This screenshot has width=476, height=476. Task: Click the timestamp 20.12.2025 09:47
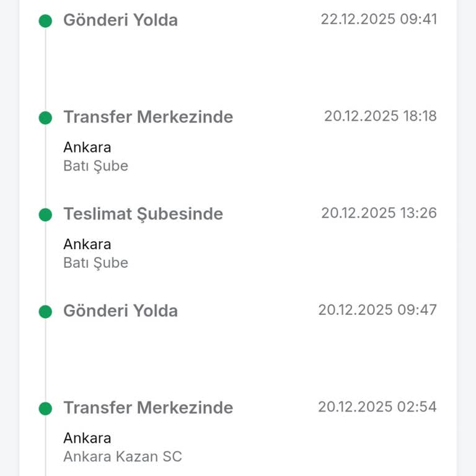click(x=377, y=310)
